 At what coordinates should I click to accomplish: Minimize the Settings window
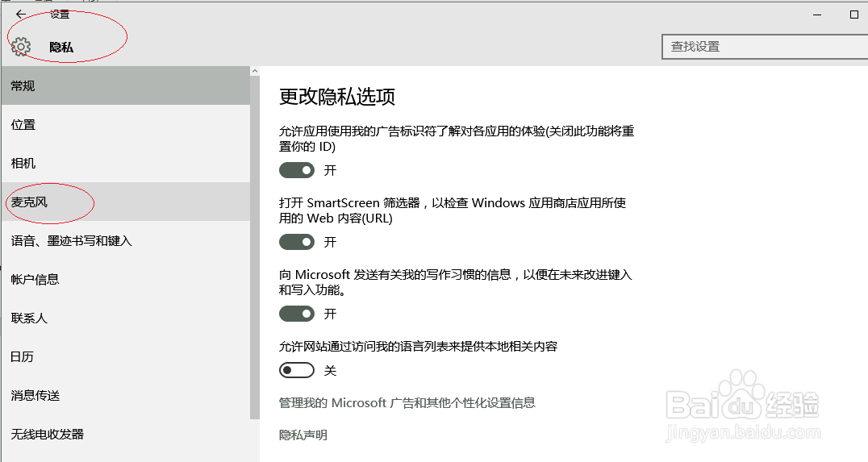click(x=818, y=15)
